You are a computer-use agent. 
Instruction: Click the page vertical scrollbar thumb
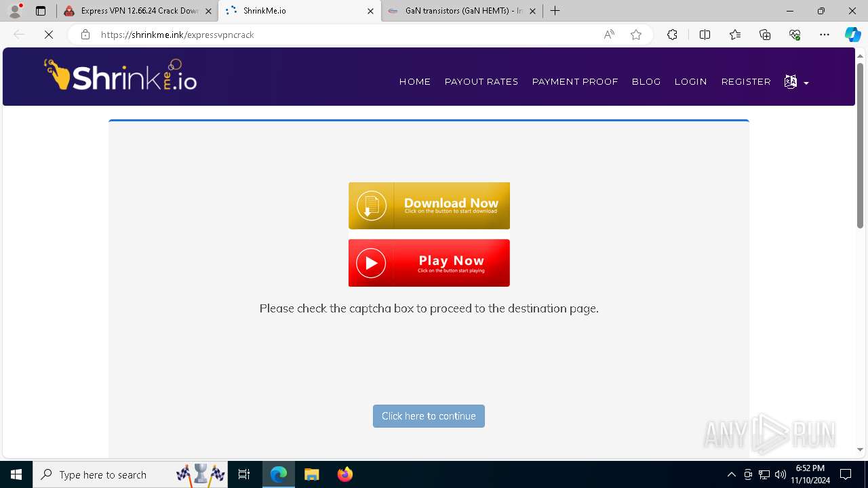[860, 146]
